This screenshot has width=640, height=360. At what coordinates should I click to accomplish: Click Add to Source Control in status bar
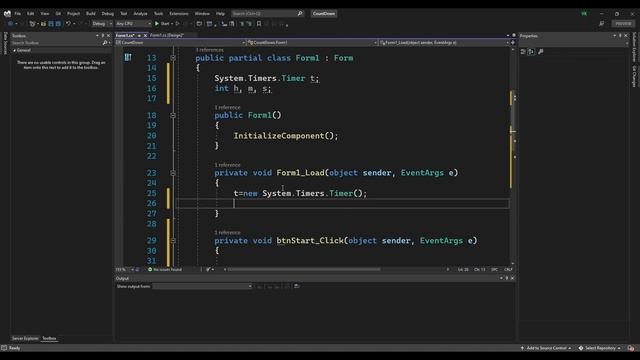(x=546, y=348)
